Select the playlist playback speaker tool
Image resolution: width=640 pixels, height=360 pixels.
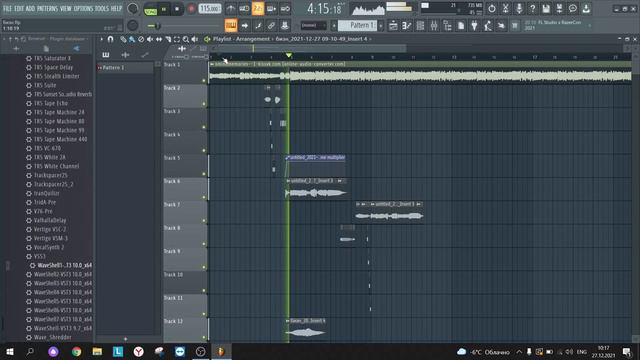click(195, 39)
